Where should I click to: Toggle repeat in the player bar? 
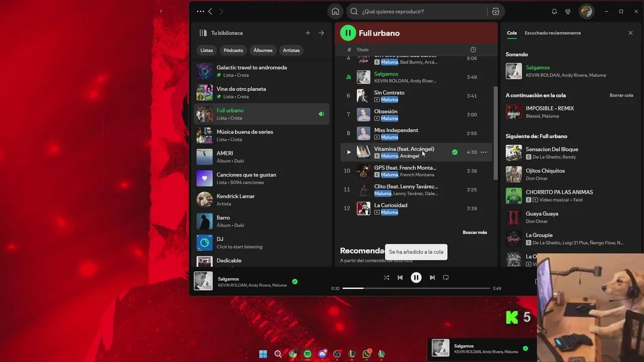point(446,278)
